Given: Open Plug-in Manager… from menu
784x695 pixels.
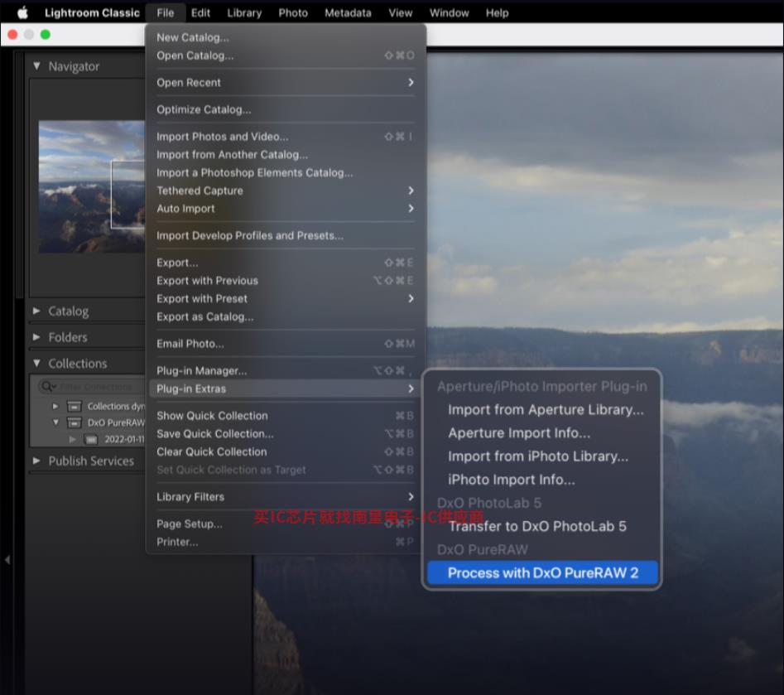Looking at the screenshot, I should coord(286,371).
